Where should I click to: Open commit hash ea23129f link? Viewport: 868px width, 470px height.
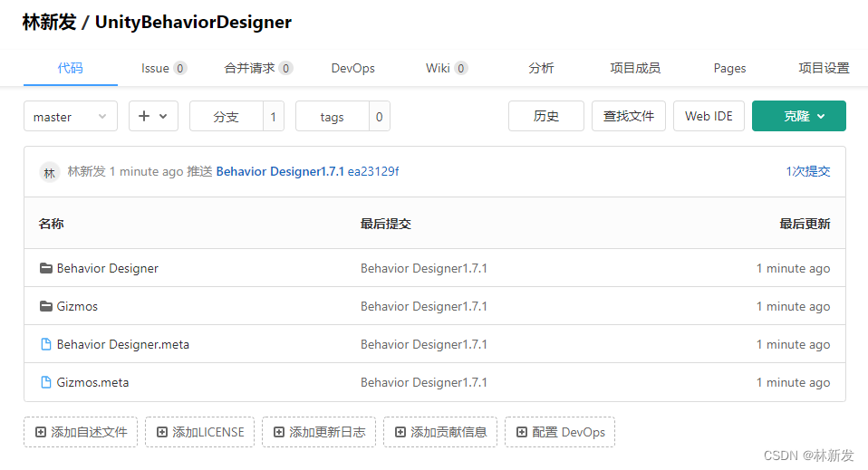tap(373, 172)
